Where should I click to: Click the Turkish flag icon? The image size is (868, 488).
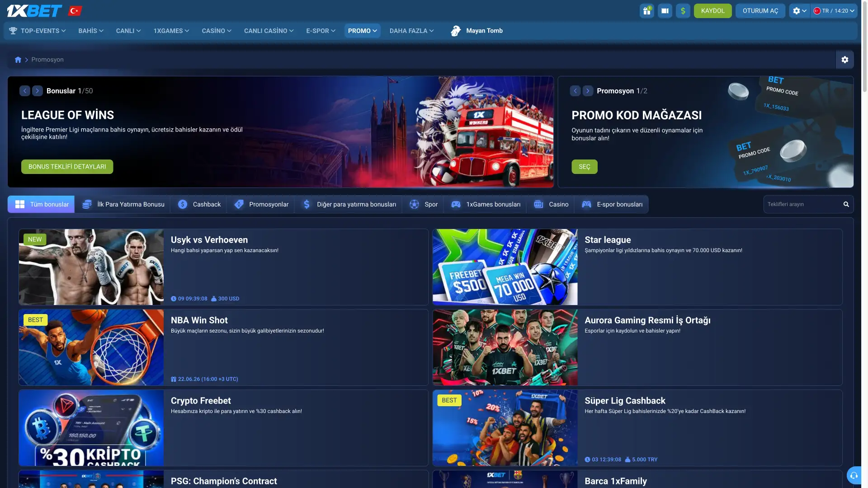tap(75, 11)
